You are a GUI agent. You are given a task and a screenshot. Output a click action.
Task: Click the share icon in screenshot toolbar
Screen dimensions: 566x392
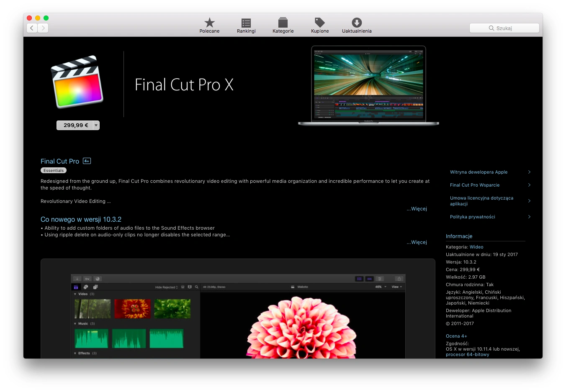point(399,279)
